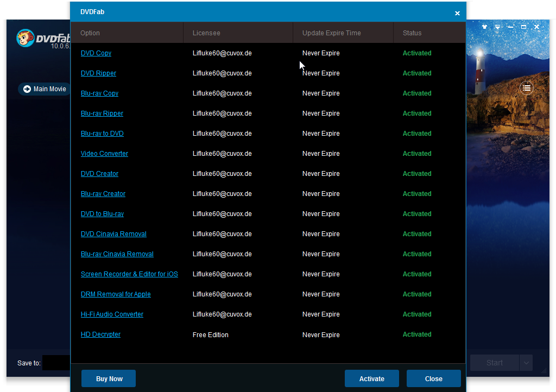Viewport: 556px width, 392px height.
Task: Click the resize grip in main window corner
Action: 544,371
